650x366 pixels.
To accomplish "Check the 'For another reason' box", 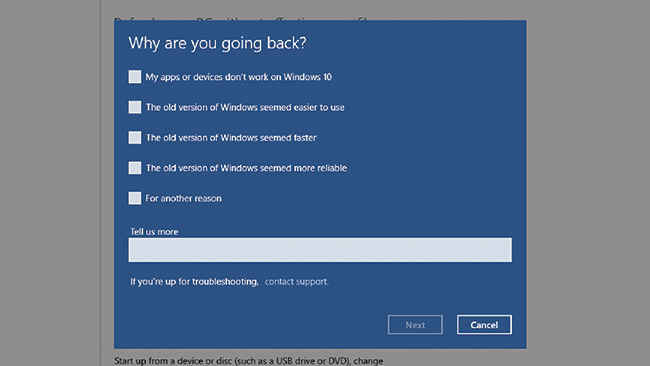I will click(x=135, y=198).
